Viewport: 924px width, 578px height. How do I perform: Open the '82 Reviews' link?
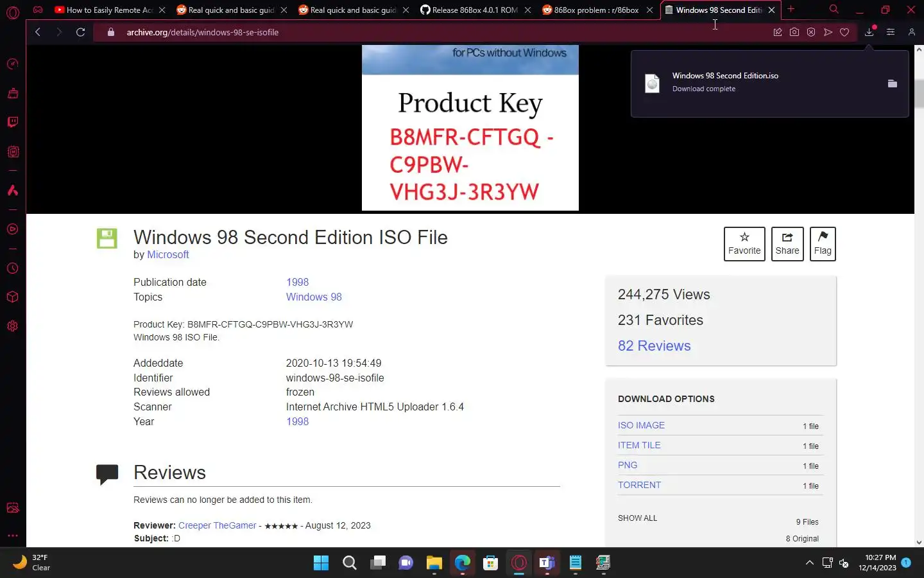(x=654, y=346)
